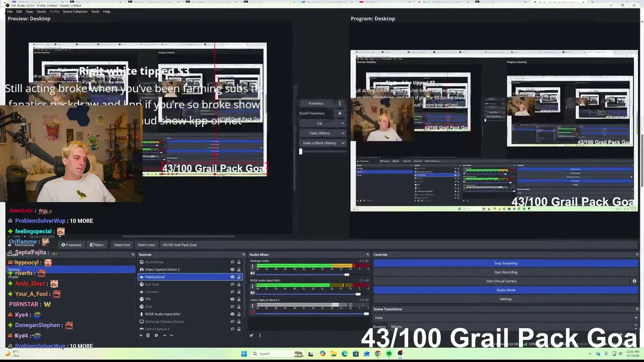Open Spotify from the taskbar
Screen dimensions: 644x362
click(x=389, y=353)
